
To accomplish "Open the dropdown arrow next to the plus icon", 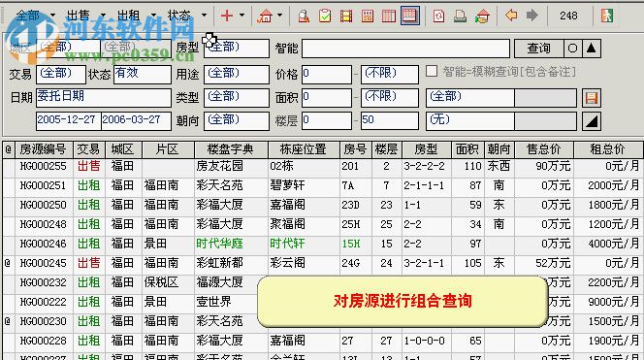I will tap(241, 16).
